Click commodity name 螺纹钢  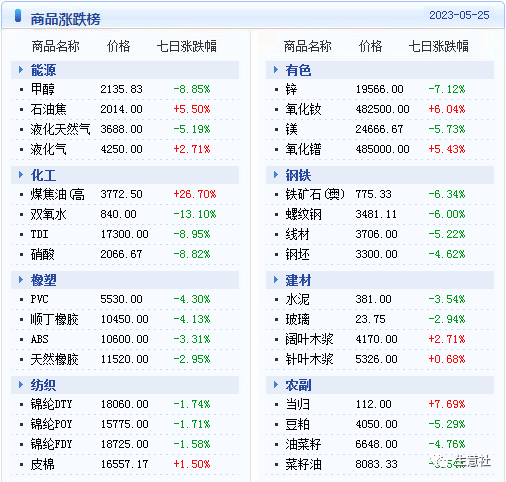click(303, 214)
